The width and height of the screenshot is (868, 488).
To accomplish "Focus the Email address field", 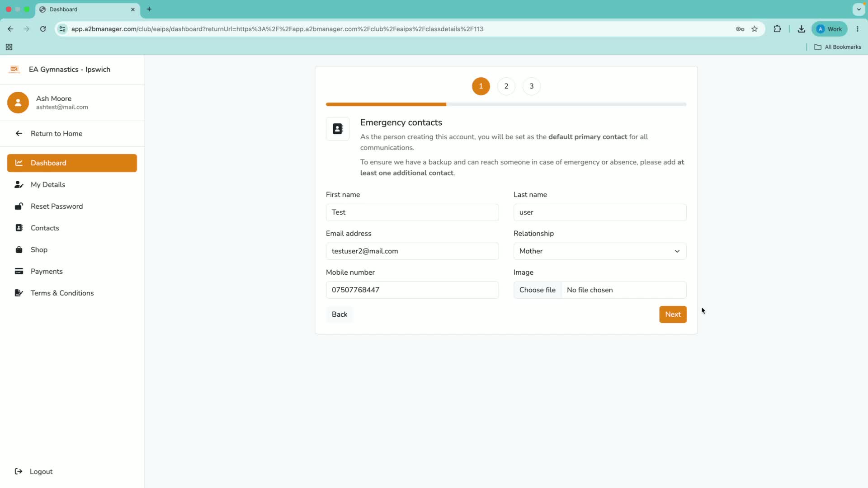I will click(412, 251).
